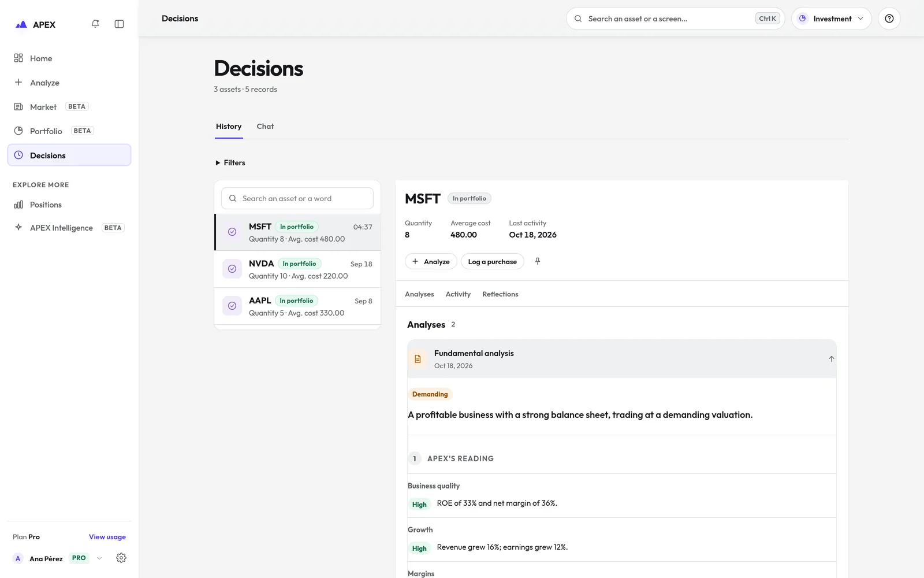Click the Ana Pérez avatar
924x578 pixels.
pyautogui.click(x=18, y=558)
